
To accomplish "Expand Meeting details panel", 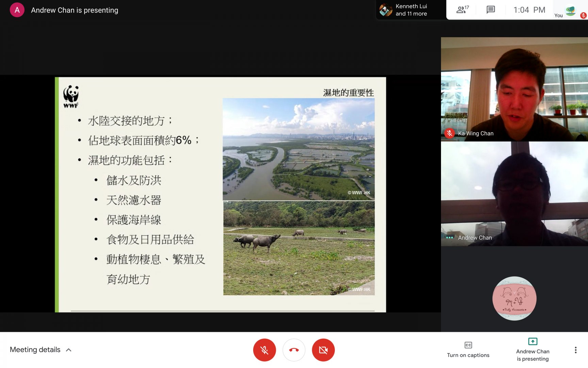I will [35, 350].
